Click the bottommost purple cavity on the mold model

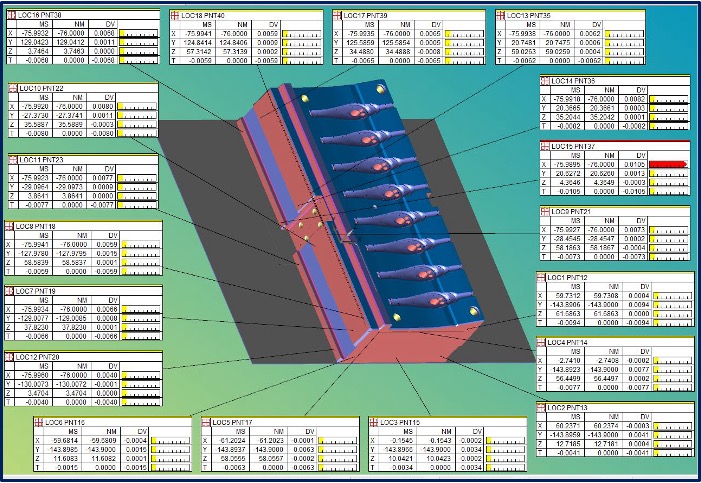pos(430,299)
